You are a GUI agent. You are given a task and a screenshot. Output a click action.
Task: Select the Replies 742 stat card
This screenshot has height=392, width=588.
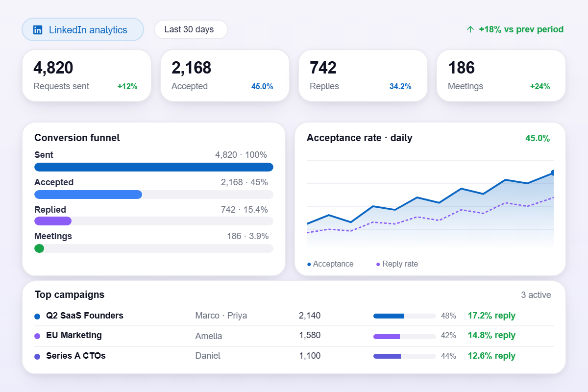[363, 75]
